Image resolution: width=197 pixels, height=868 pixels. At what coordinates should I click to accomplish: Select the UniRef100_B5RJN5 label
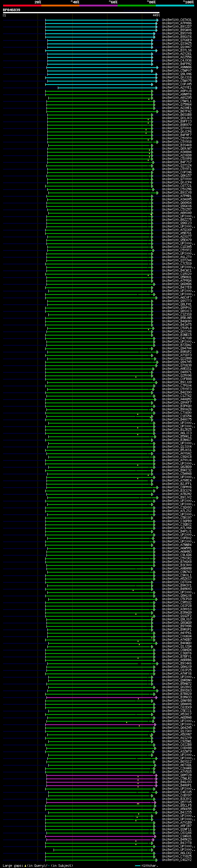click(x=176, y=318)
